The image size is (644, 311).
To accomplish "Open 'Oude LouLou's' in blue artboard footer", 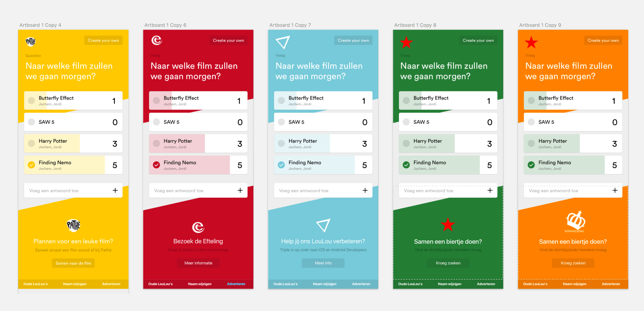I will [x=285, y=284].
